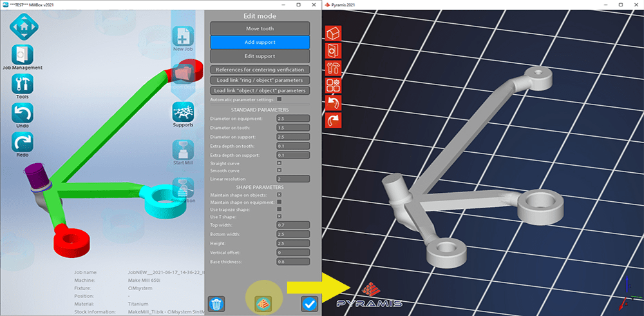Select the purple cylinder in MillBox viewport
This screenshot has width=644, height=316.
tap(36, 175)
